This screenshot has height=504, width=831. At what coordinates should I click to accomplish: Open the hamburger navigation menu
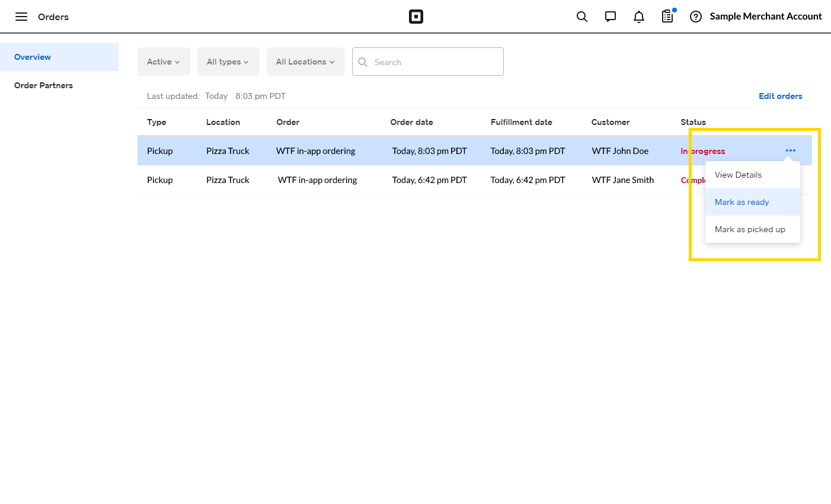[21, 17]
